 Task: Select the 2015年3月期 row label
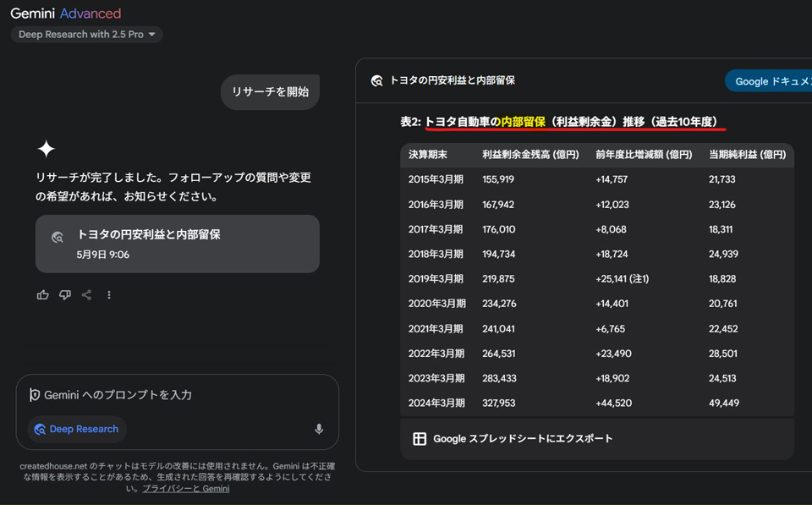(436, 179)
